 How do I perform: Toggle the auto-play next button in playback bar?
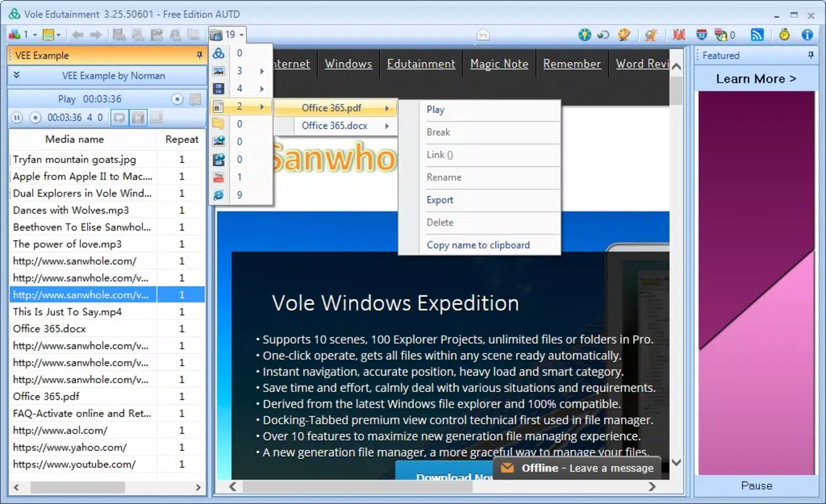coord(138,117)
